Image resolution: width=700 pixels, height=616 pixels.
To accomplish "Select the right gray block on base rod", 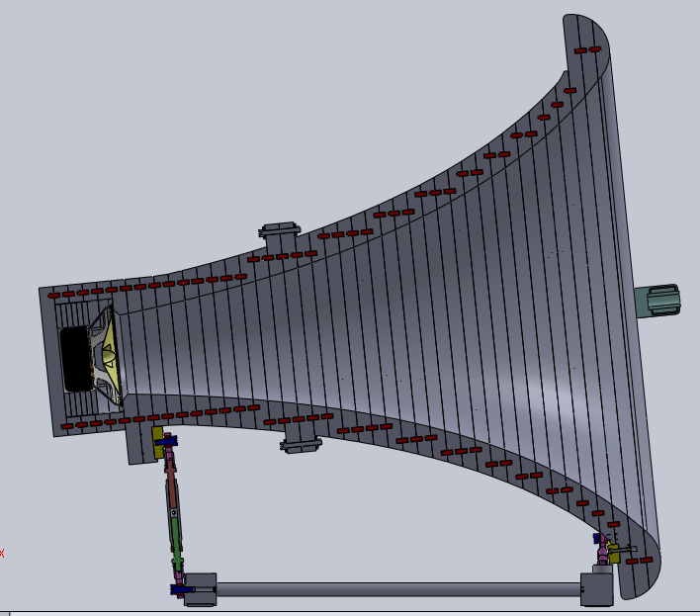I will (x=597, y=589).
